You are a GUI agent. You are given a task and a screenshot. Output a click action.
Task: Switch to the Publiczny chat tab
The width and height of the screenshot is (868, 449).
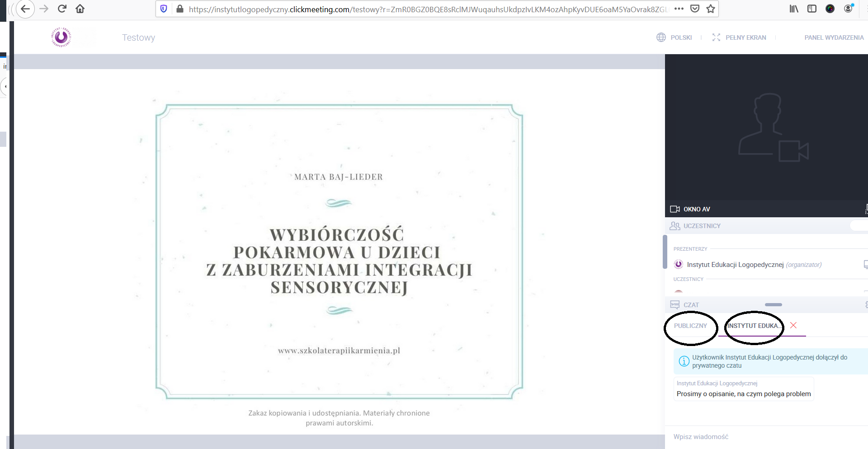tap(690, 326)
